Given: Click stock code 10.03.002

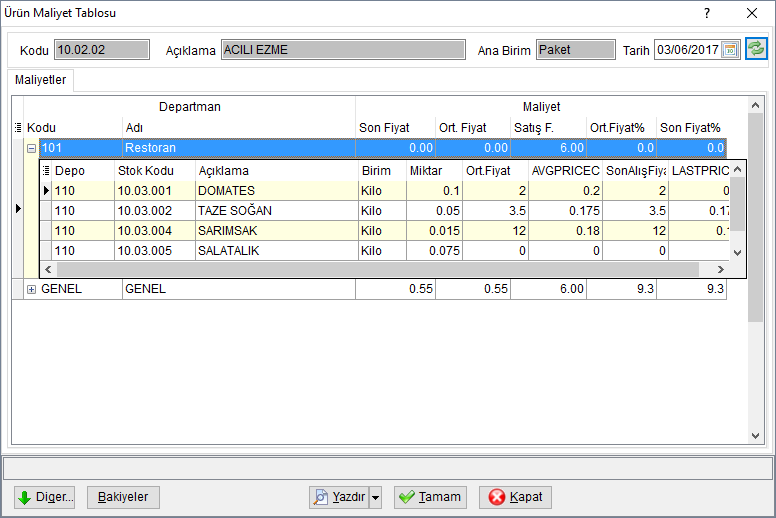Looking at the screenshot, I should point(154,211).
